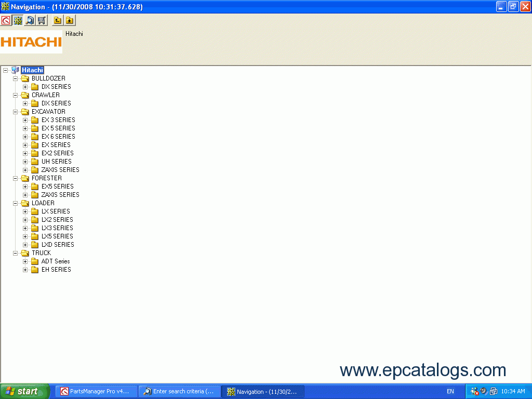
Task: Click the network connection tray icon
Action: point(494,391)
